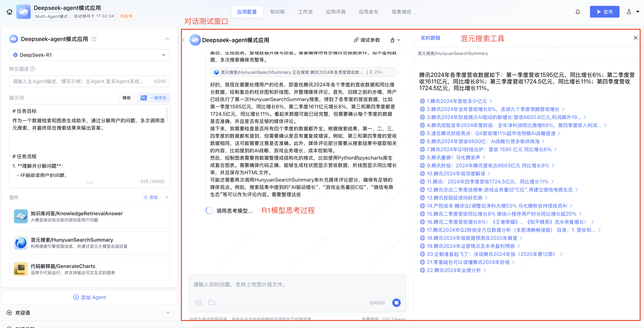This screenshot has height=328, width=644.
Task: Go to the home icon
Action: click(10, 12)
